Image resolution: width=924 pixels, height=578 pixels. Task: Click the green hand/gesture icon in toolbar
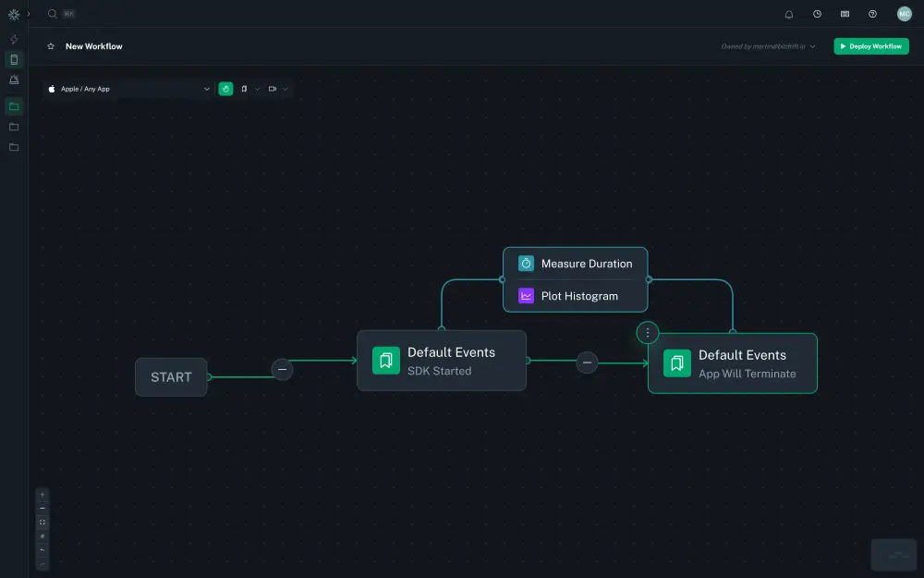tap(225, 89)
